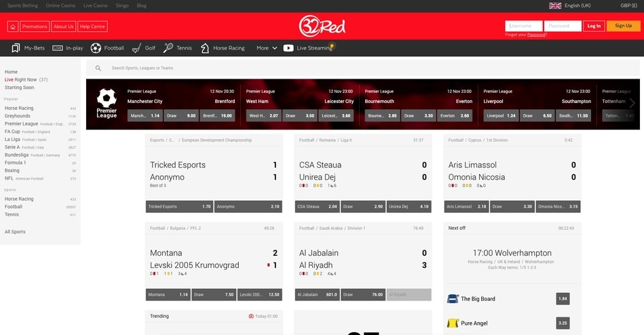Screen dimensions: 644x335
Task: Bet Liverpool at 1.24
Action: coord(501,116)
